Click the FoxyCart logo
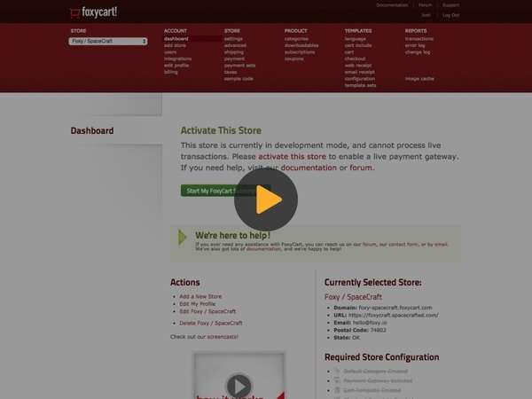 click(x=93, y=12)
